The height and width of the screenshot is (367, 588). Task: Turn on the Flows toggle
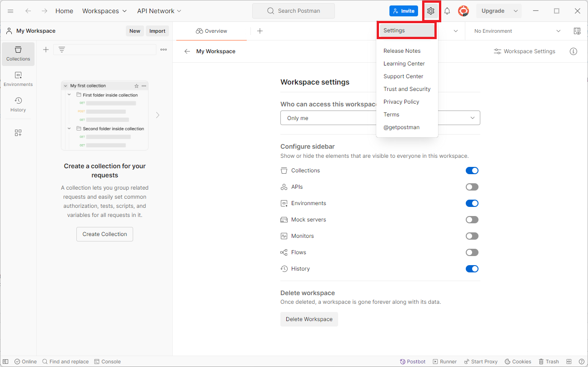point(472,252)
